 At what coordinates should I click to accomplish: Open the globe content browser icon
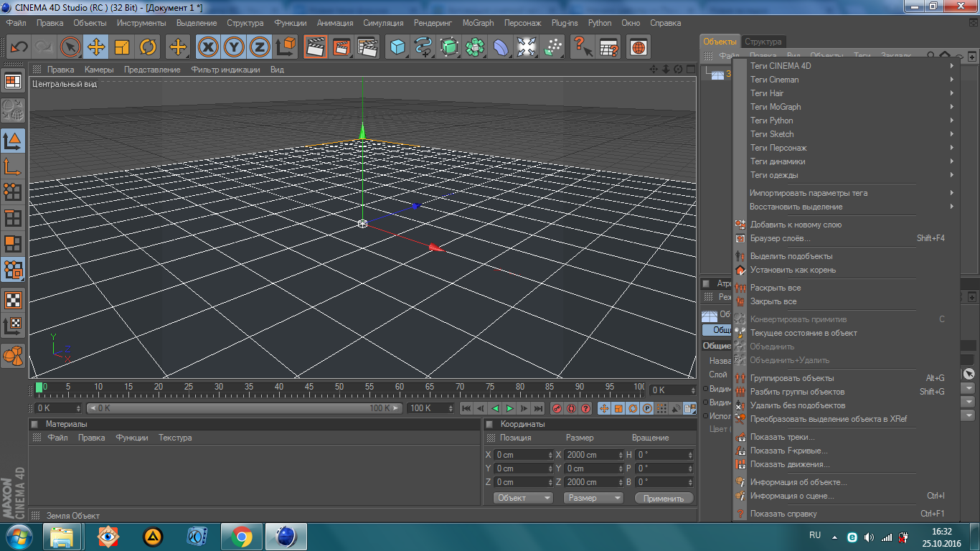(x=638, y=47)
